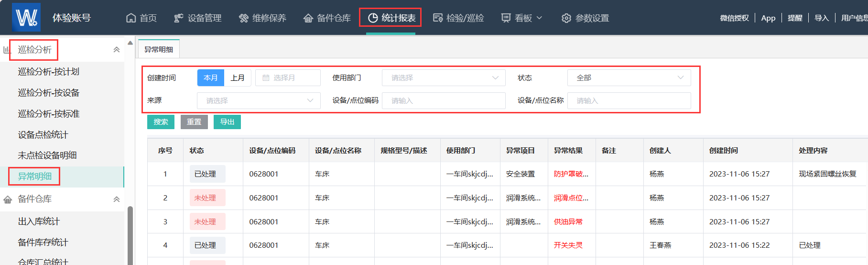Click 已处理 status in row 1
The height and width of the screenshot is (265, 868).
click(207, 174)
